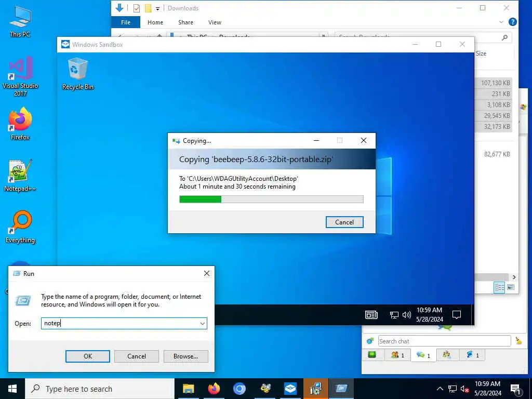Open BeeBEEP users tab

point(397,355)
